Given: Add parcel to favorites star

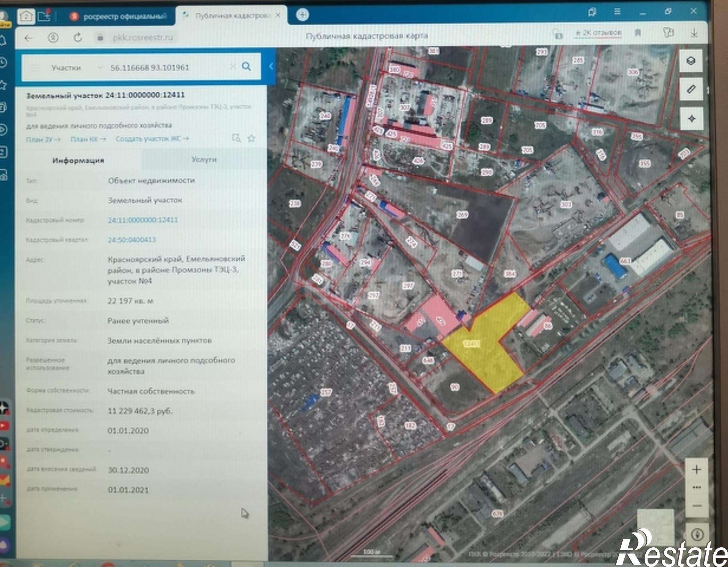Looking at the screenshot, I should pyautogui.click(x=251, y=138).
